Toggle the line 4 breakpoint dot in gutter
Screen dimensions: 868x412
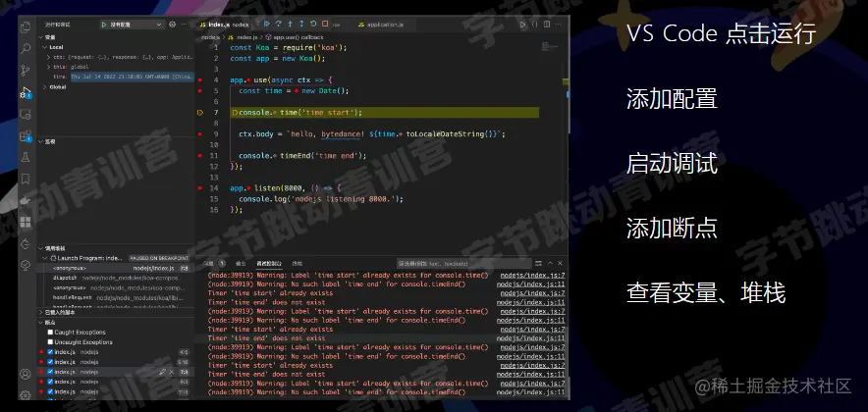pyautogui.click(x=200, y=80)
